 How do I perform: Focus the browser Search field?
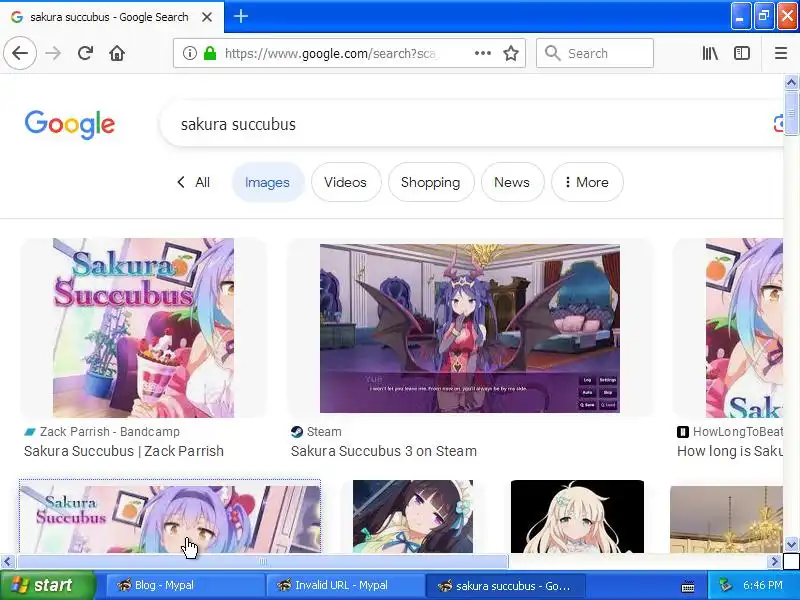click(x=594, y=53)
